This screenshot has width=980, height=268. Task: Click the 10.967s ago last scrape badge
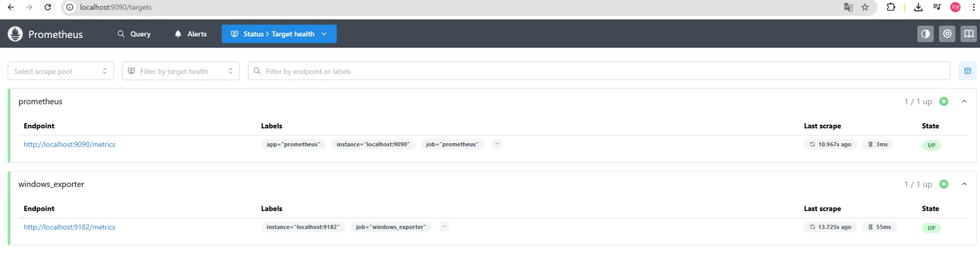[x=830, y=144]
